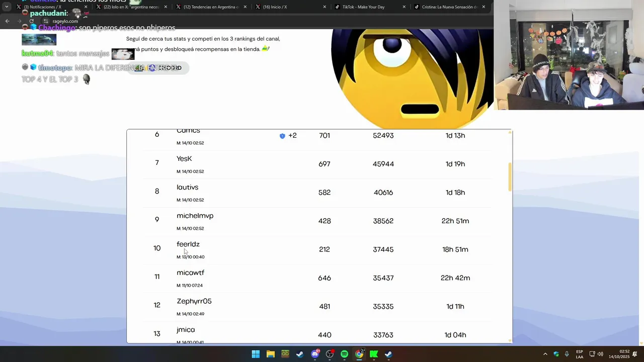Image resolution: width=644 pixels, height=362 pixels.
Task: View site information icon in address bar
Action: (46, 21)
